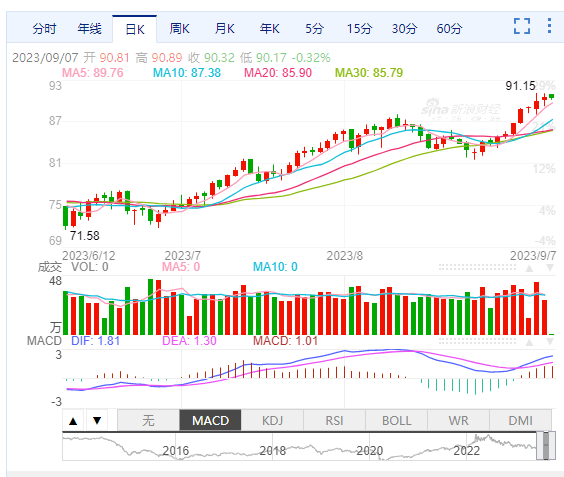Click the opening price 90.81 value
The width and height of the screenshot is (564, 477).
tap(114, 58)
